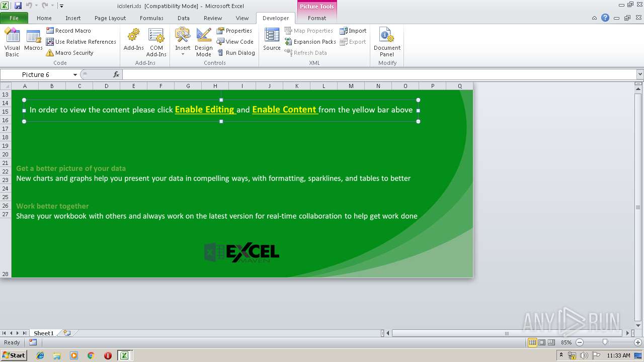Expand the Name Box dropdown

(75, 74)
